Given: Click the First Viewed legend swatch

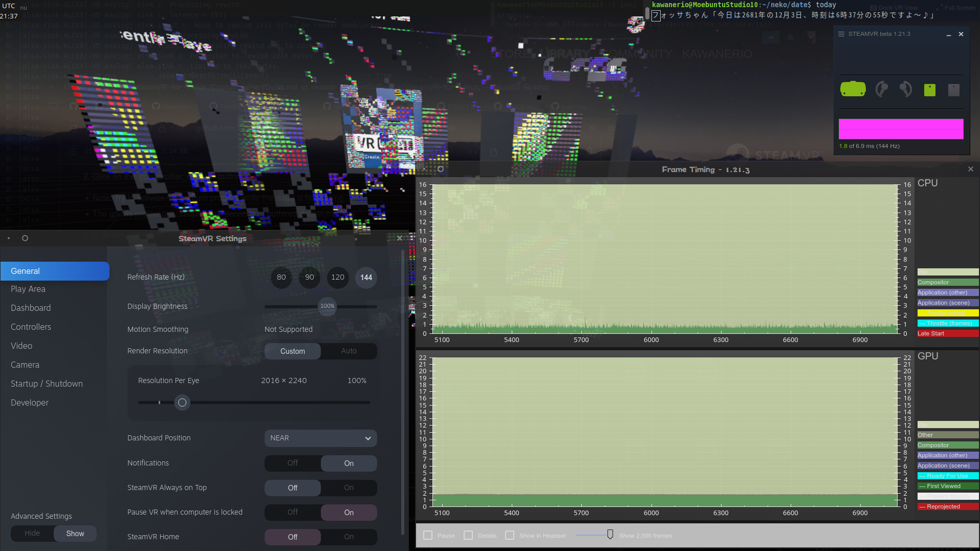Looking at the screenshot, I should coord(948,486).
